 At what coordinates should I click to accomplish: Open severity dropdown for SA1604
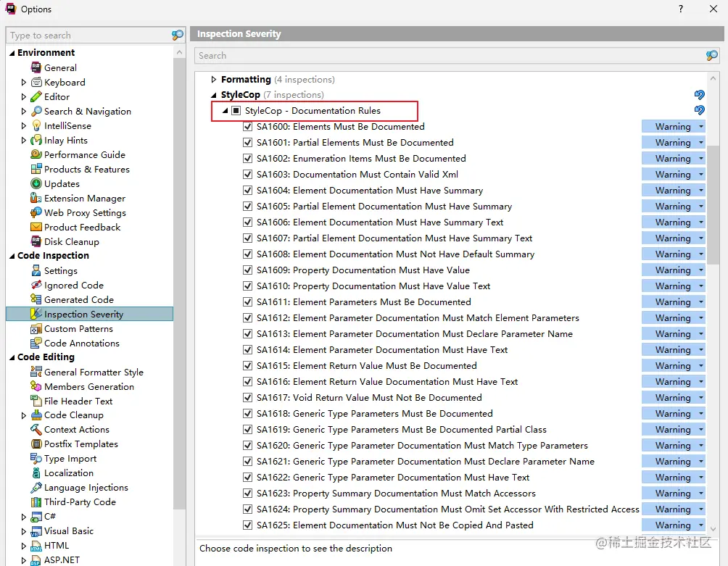click(673, 190)
